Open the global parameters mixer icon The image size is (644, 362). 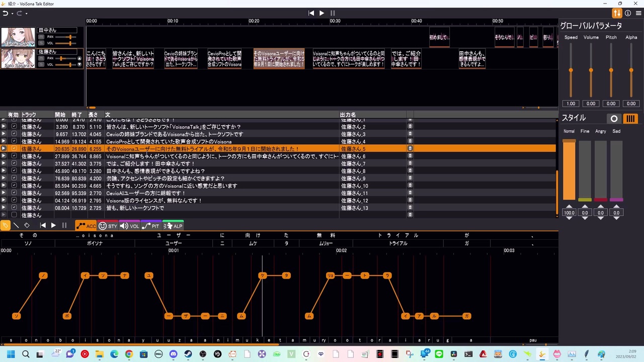coord(617,13)
